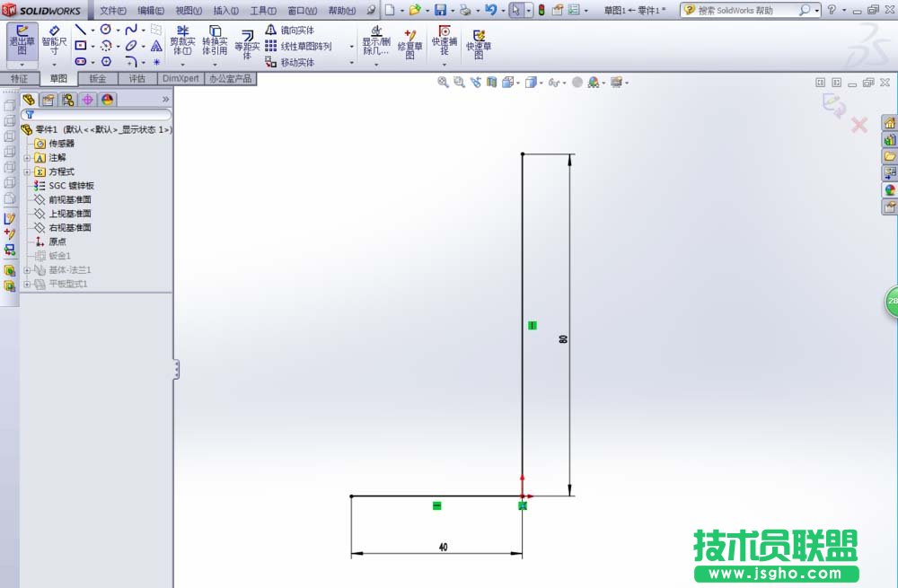This screenshot has height=588, width=898.
Task: Select the 80 dimension value in sketch
Action: pos(563,339)
